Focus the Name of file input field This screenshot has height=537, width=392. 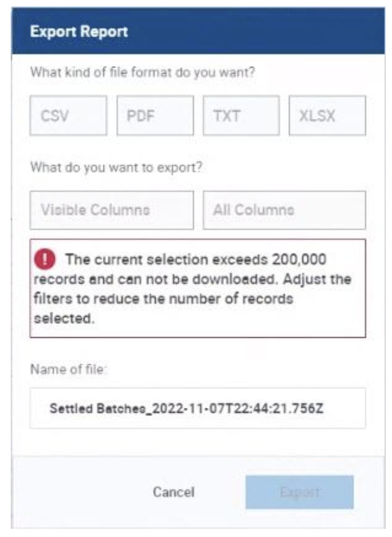(197, 408)
